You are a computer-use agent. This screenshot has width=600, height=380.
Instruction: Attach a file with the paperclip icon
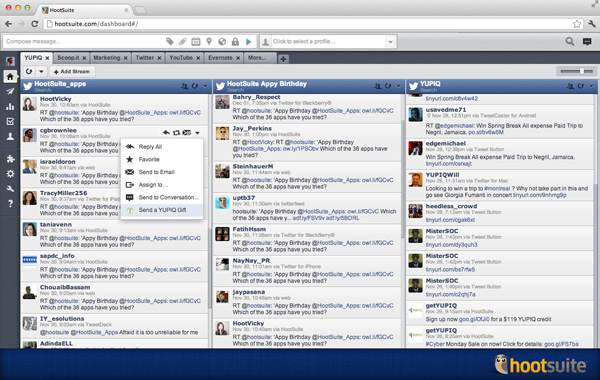[183, 41]
